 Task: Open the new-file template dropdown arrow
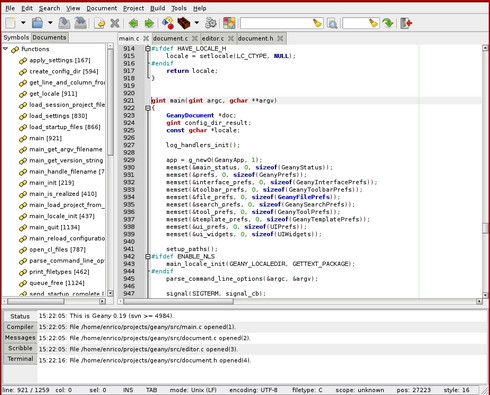click(x=23, y=23)
